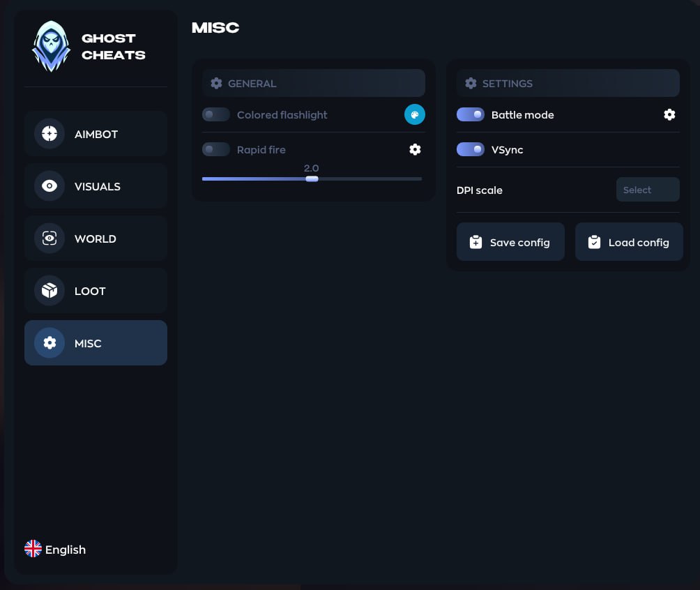Image resolution: width=700 pixels, height=590 pixels.
Task: Click the crosshair icon for Aimbot
Action: click(x=50, y=134)
